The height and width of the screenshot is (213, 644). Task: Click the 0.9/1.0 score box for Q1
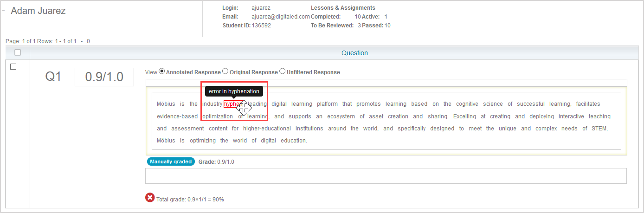104,77
